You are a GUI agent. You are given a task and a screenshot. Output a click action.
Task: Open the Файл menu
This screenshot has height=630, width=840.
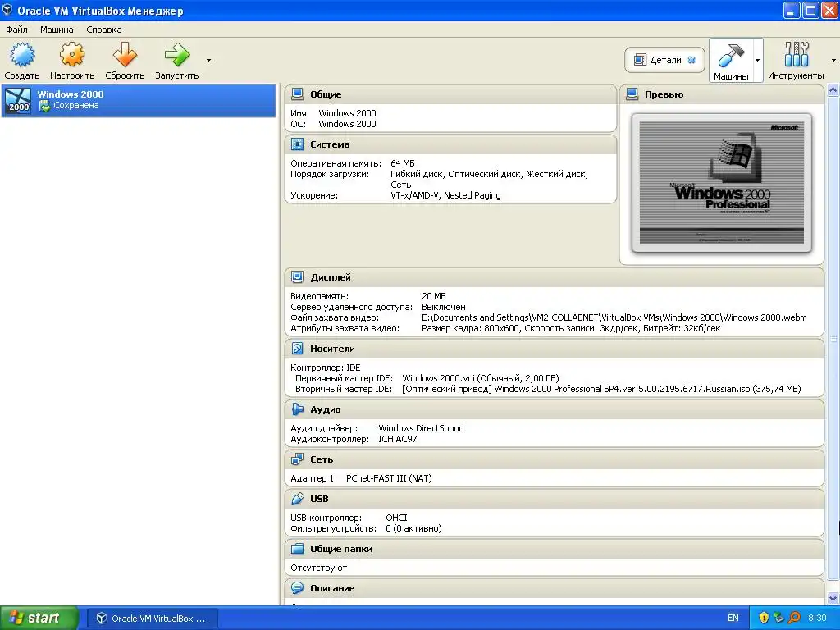(x=16, y=30)
